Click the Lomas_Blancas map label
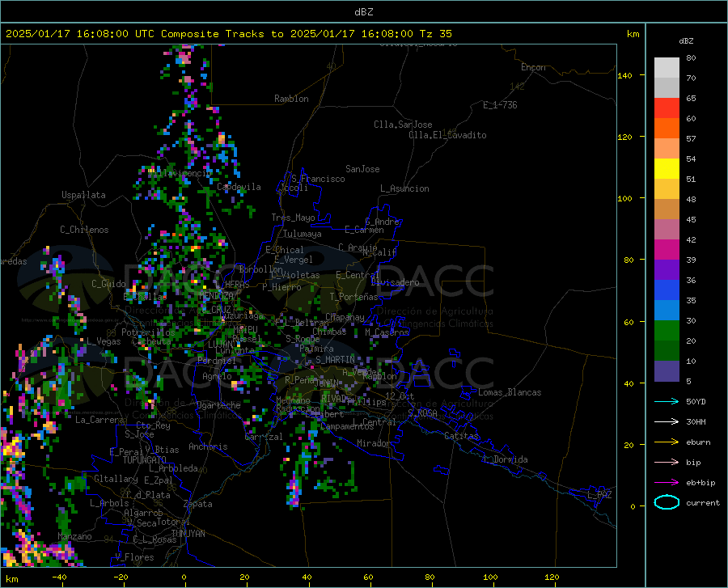The width and height of the screenshot is (728, 588). pos(510,392)
